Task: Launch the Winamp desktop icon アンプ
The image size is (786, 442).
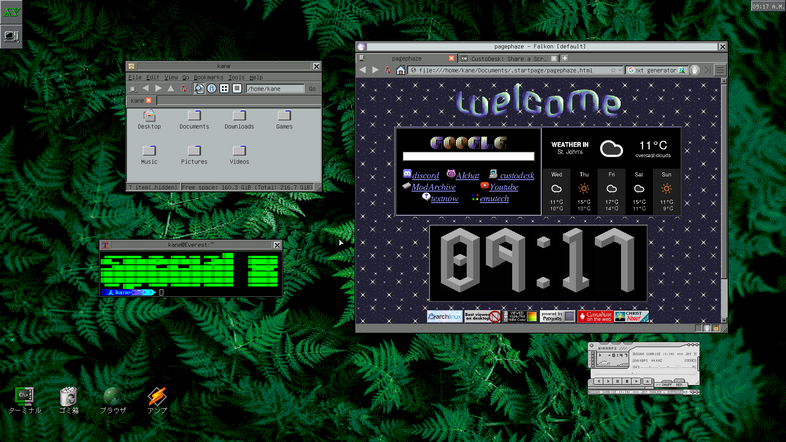Action: tap(157, 400)
